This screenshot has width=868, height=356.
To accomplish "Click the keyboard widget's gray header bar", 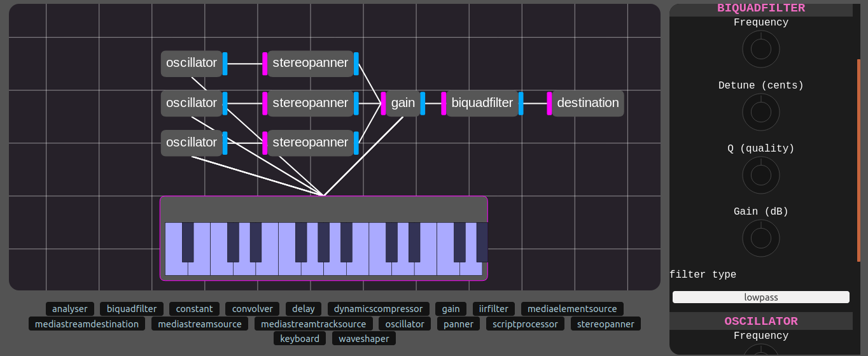I will 324,209.
